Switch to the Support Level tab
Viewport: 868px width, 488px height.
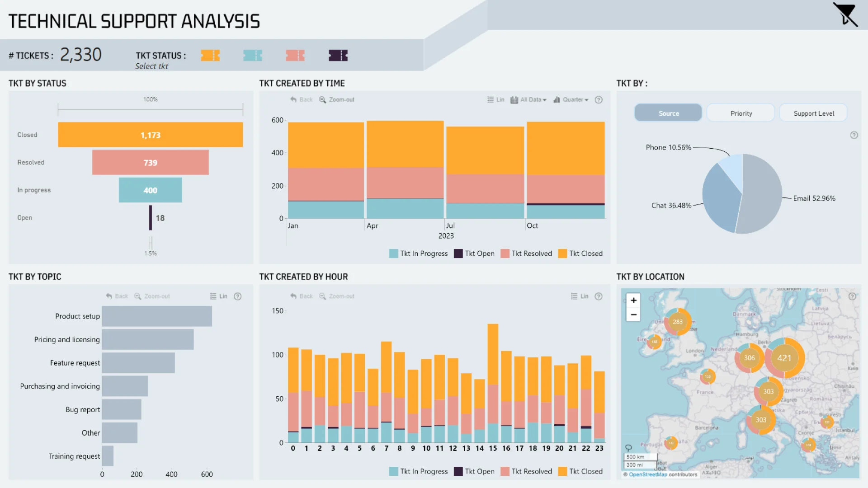tap(814, 113)
